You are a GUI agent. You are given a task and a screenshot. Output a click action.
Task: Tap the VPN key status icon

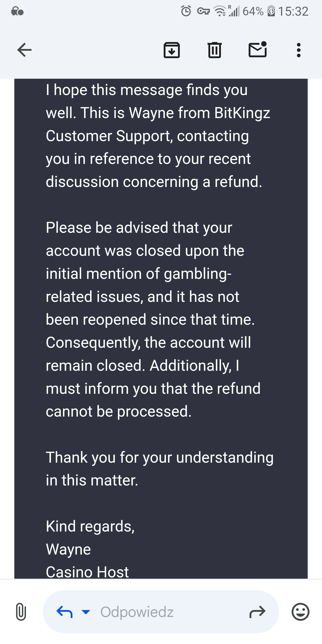(203, 11)
